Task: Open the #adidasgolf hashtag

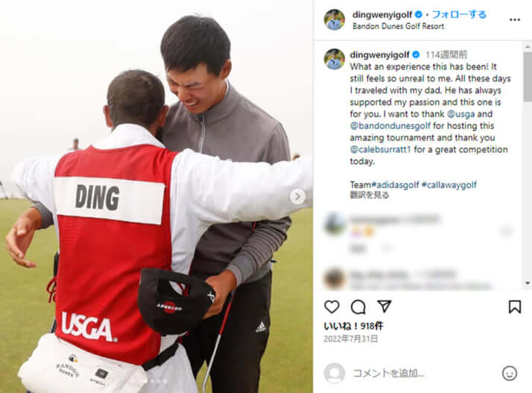Action: coord(395,185)
